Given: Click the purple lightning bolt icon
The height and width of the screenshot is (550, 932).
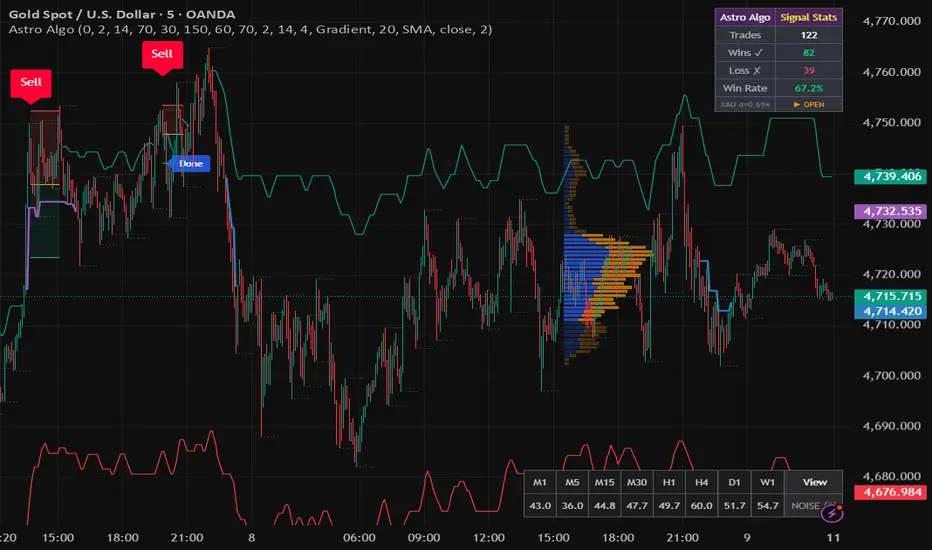Looking at the screenshot, I should [x=832, y=513].
